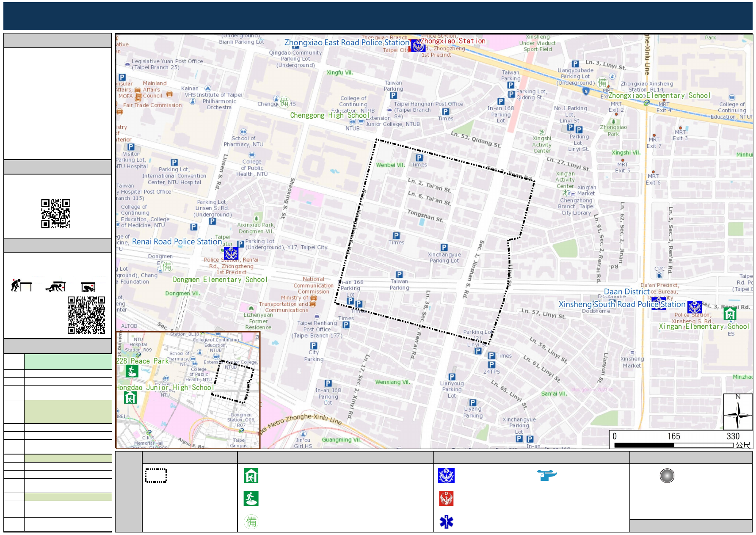Click the north compass rose
756x535 pixels.
click(x=738, y=412)
